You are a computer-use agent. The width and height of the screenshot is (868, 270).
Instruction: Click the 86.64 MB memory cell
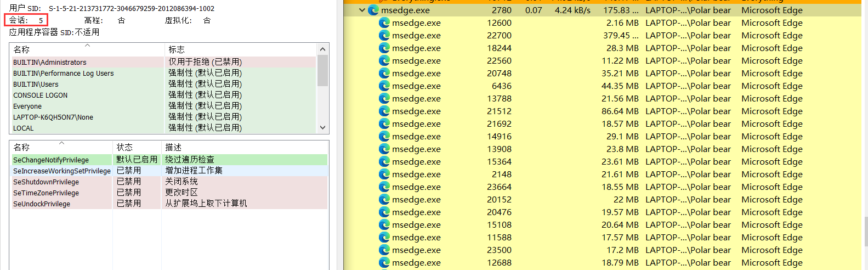(x=620, y=111)
